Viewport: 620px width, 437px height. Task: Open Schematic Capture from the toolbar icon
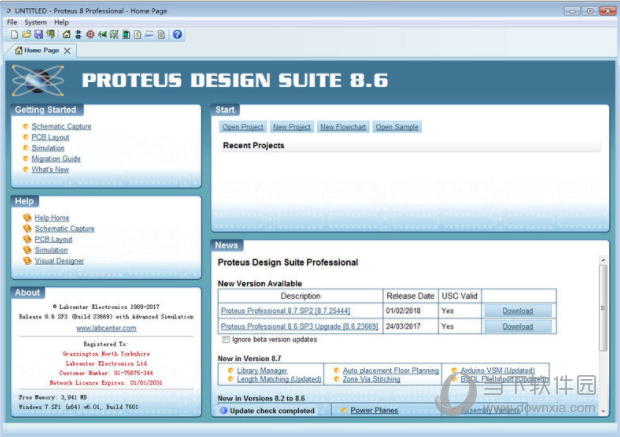pos(78,34)
